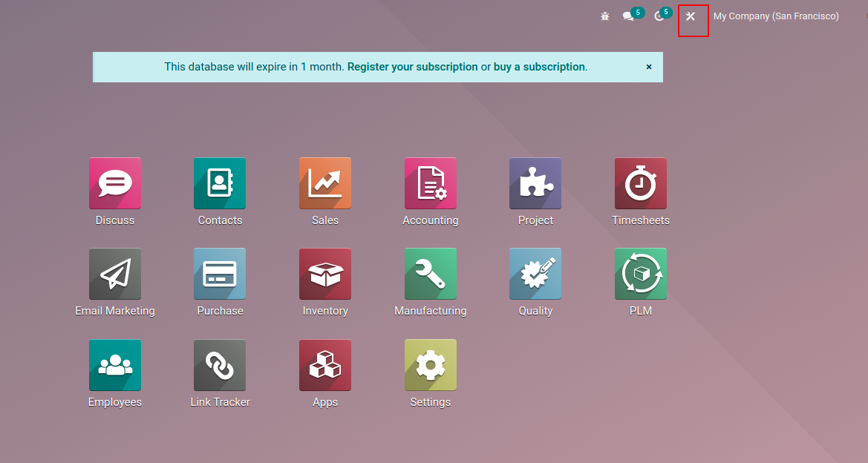868x463 pixels.
Task: Launch the Contacts app
Action: [x=220, y=183]
